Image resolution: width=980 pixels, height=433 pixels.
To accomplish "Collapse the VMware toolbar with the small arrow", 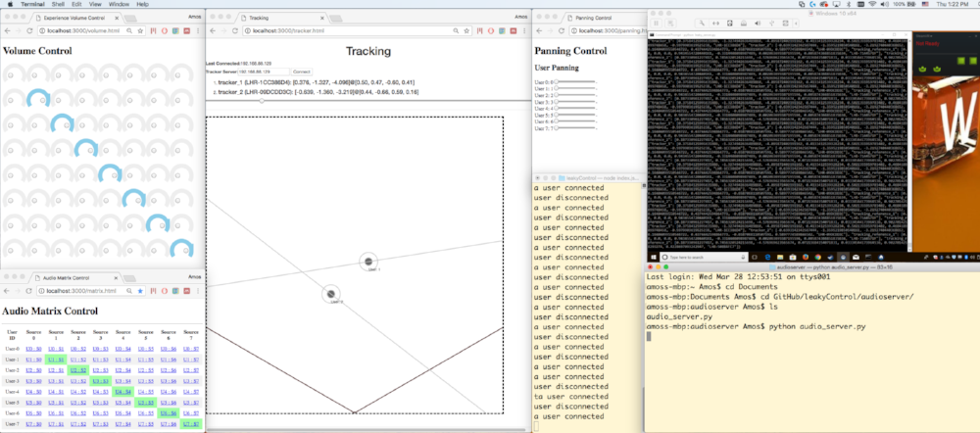I will 796,24.
